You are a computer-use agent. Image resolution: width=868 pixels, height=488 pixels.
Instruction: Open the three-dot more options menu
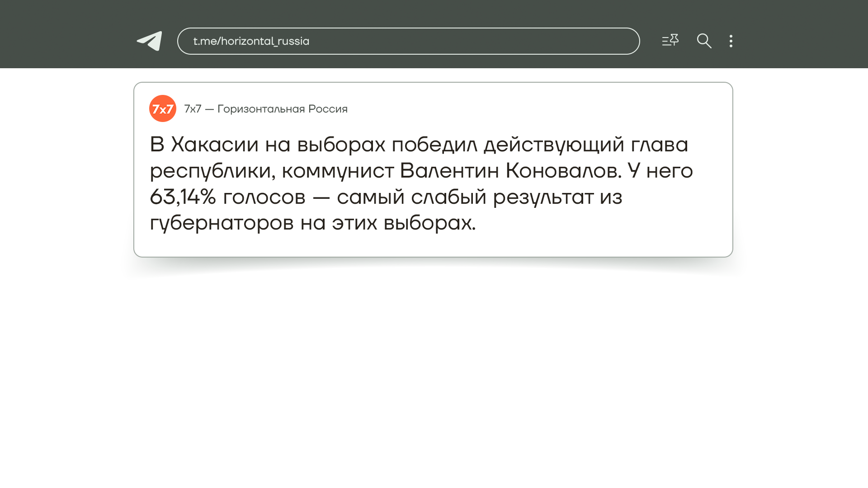(x=731, y=41)
